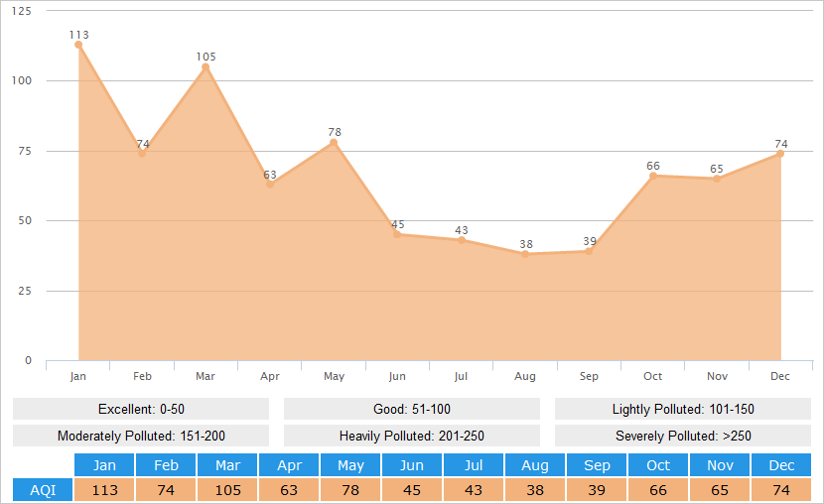Click the September data point labeled 39
The height and width of the screenshot is (504, 824).
pyautogui.click(x=589, y=251)
